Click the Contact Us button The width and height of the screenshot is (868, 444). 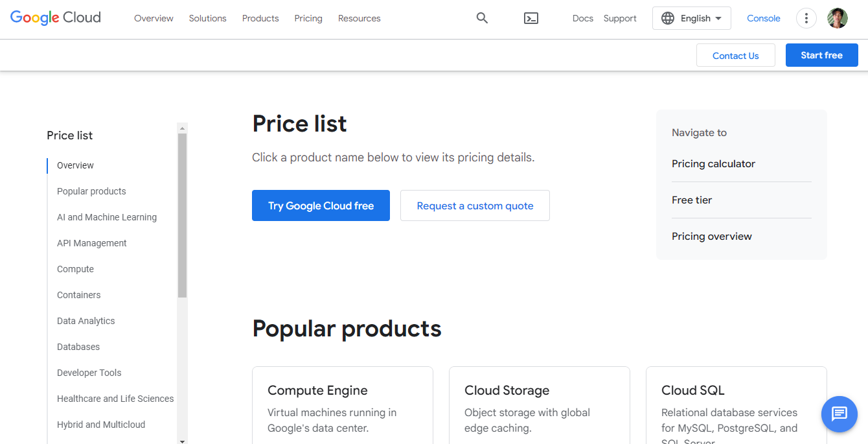(x=735, y=56)
